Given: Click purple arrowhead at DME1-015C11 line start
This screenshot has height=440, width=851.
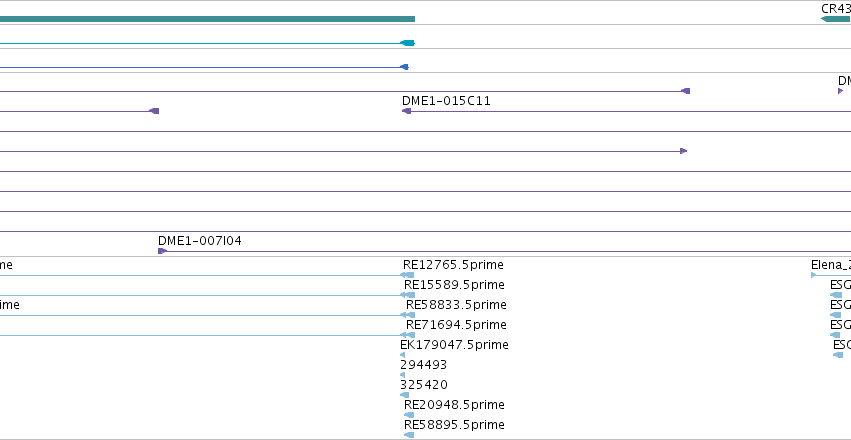Looking at the screenshot, I should pos(406,111).
